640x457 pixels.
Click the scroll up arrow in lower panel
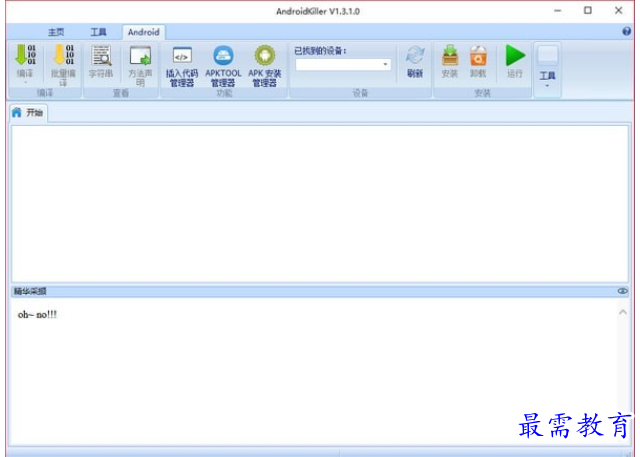coord(623,312)
